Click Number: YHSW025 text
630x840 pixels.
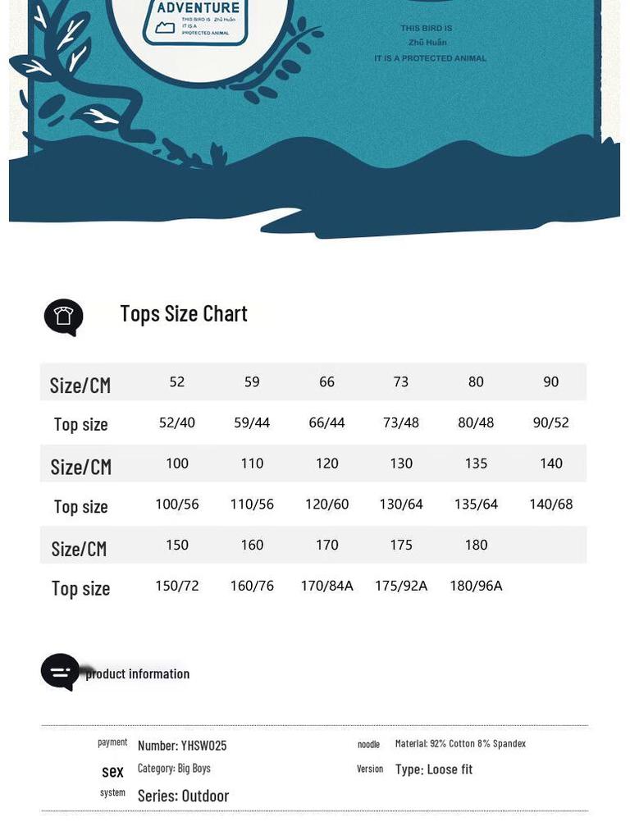point(182,746)
